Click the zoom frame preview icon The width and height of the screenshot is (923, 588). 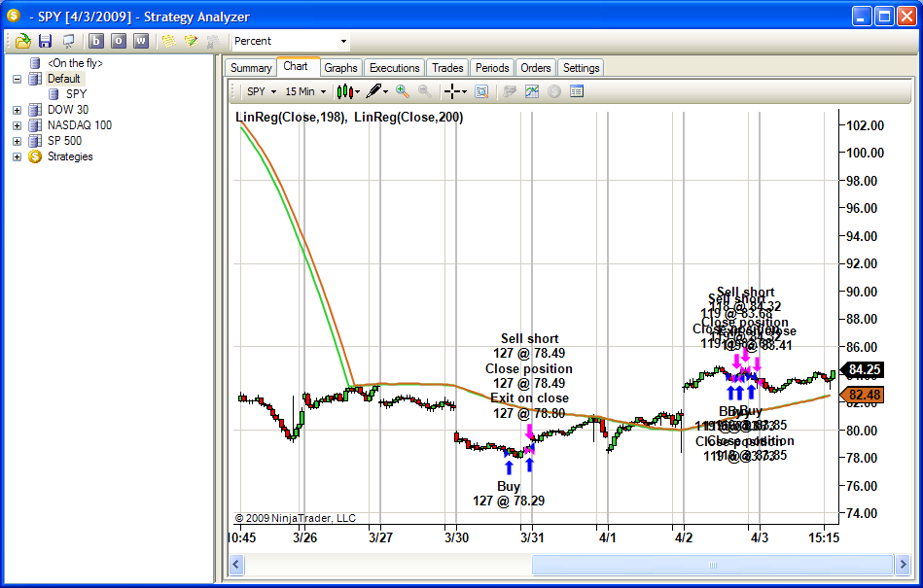tap(481, 91)
